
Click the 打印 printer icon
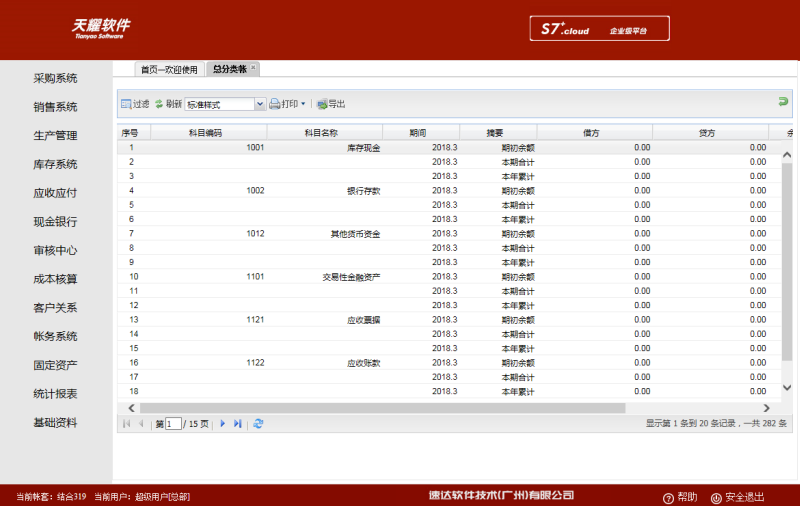pyautogui.click(x=274, y=104)
